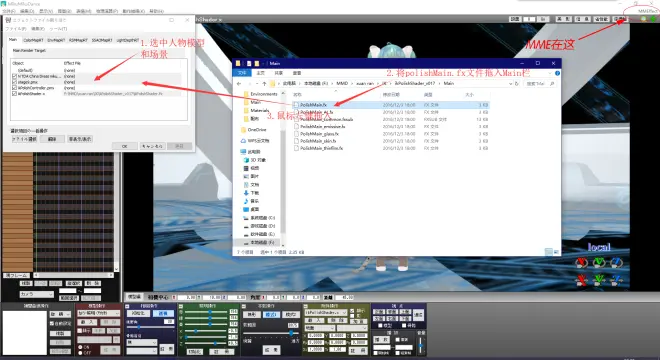
Task: Click the search box in Explorer
Action: pyautogui.click(x=540, y=84)
